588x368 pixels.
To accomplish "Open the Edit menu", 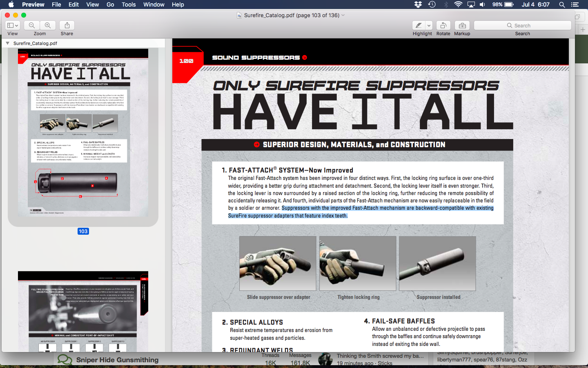I will (73, 4).
